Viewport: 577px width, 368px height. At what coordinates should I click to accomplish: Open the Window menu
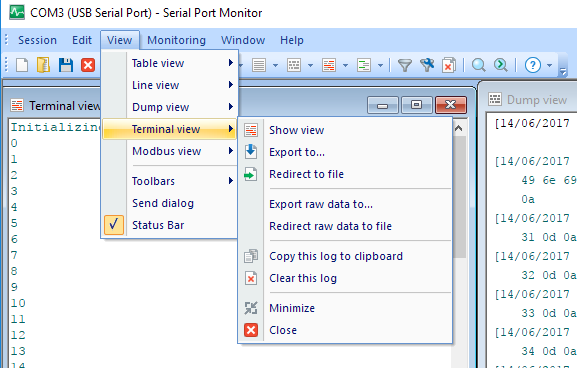coord(243,40)
